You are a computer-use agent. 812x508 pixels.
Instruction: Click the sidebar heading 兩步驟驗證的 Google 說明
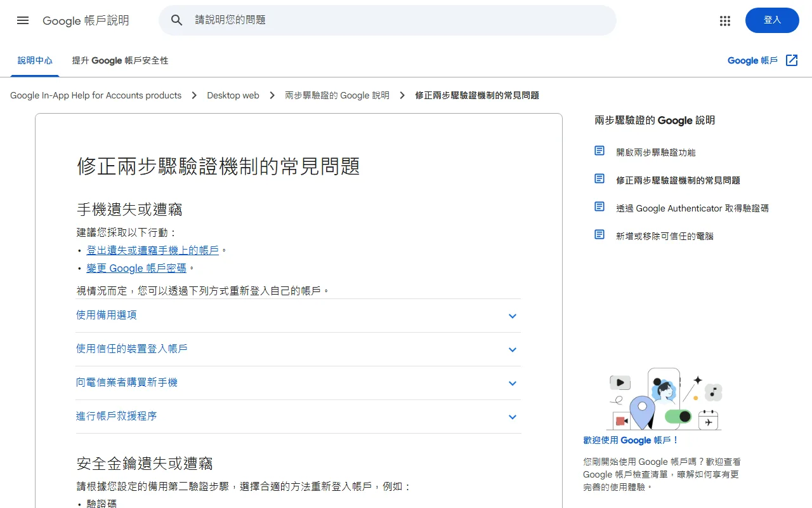[655, 120]
